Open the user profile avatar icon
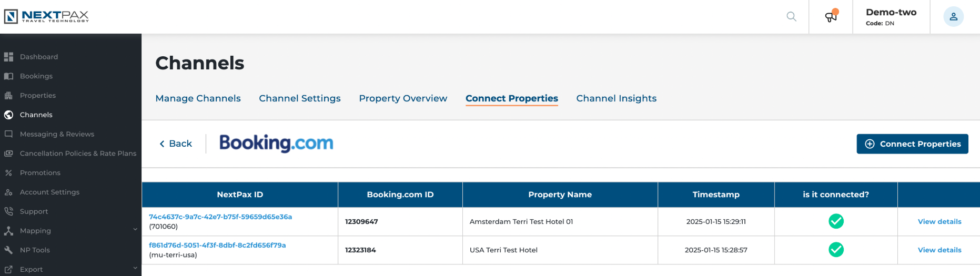Screen dimensions: 980x276 953,17
